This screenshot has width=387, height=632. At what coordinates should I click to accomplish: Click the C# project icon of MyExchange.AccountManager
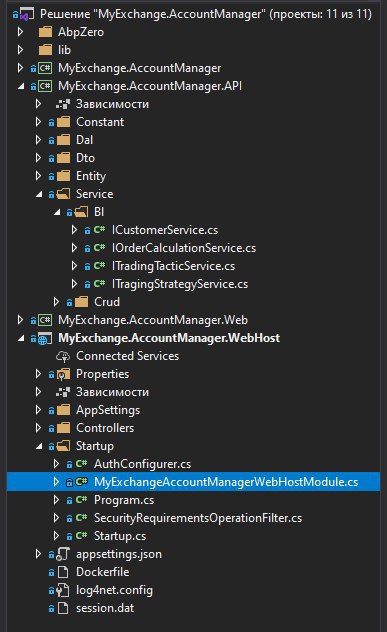pos(45,68)
